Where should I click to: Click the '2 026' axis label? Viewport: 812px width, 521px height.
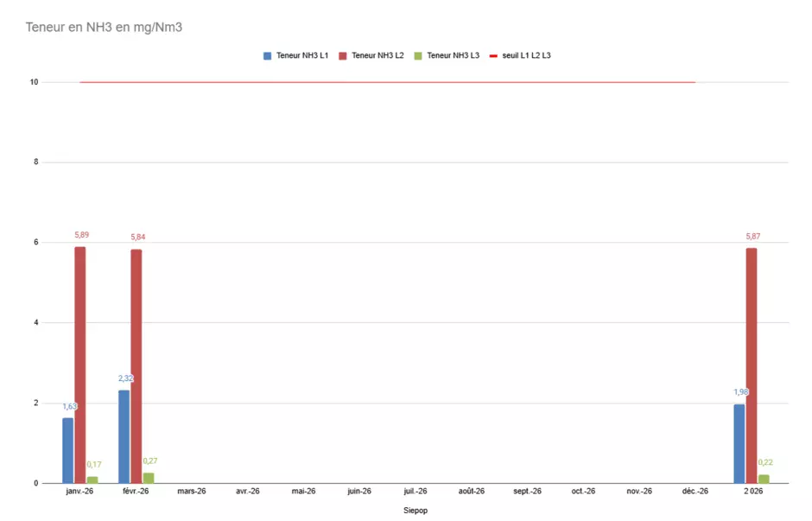pos(752,492)
